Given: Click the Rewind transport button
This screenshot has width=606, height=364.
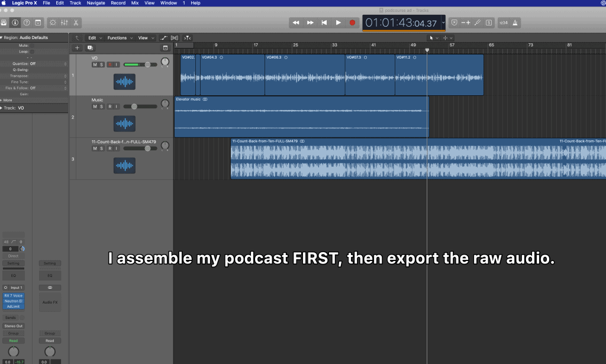Looking at the screenshot, I should (296, 23).
